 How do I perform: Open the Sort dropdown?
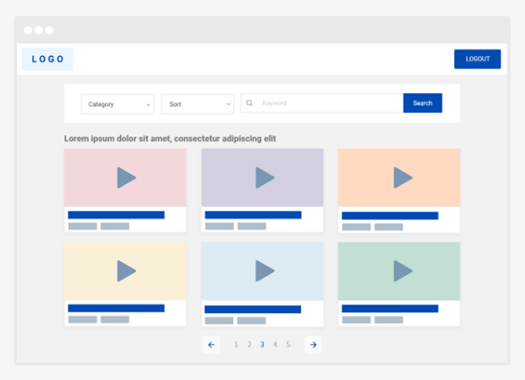pos(198,104)
